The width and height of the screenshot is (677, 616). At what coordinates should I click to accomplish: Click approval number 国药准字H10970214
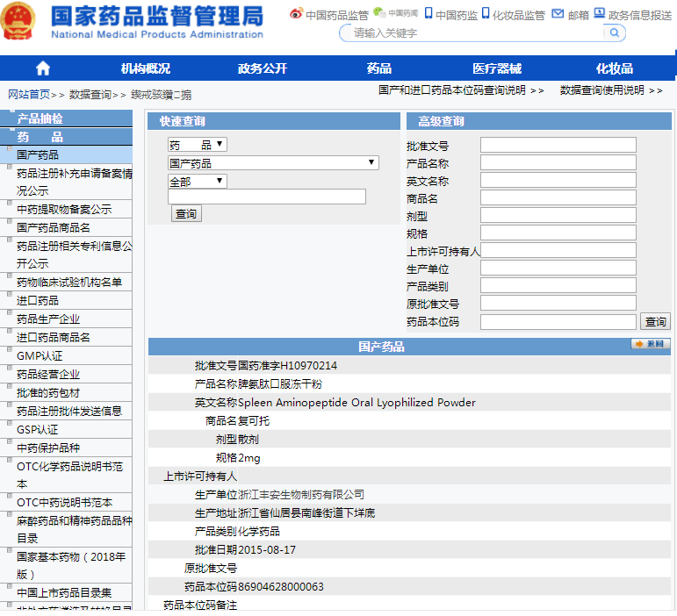287,366
